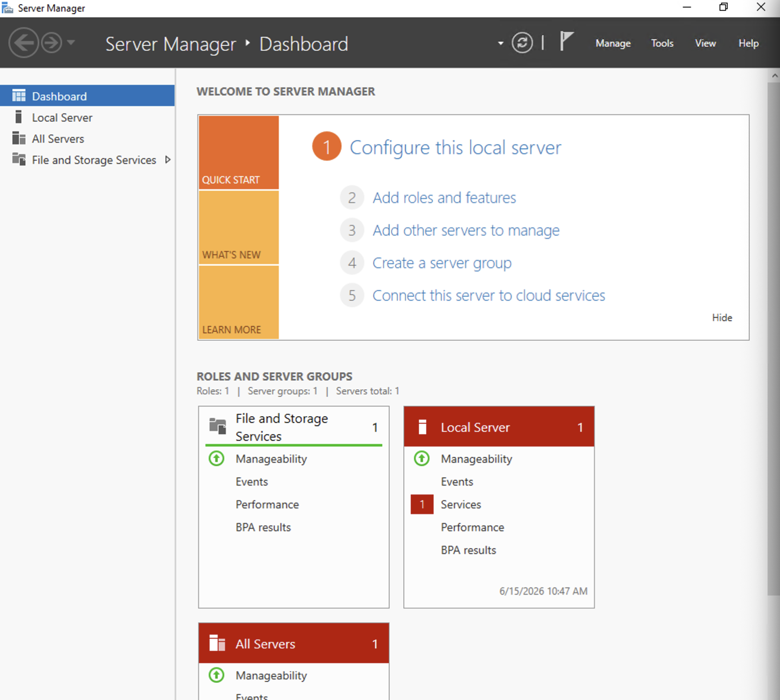This screenshot has height=700, width=780.
Task: Open the Help menu
Action: pyautogui.click(x=748, y=43)
